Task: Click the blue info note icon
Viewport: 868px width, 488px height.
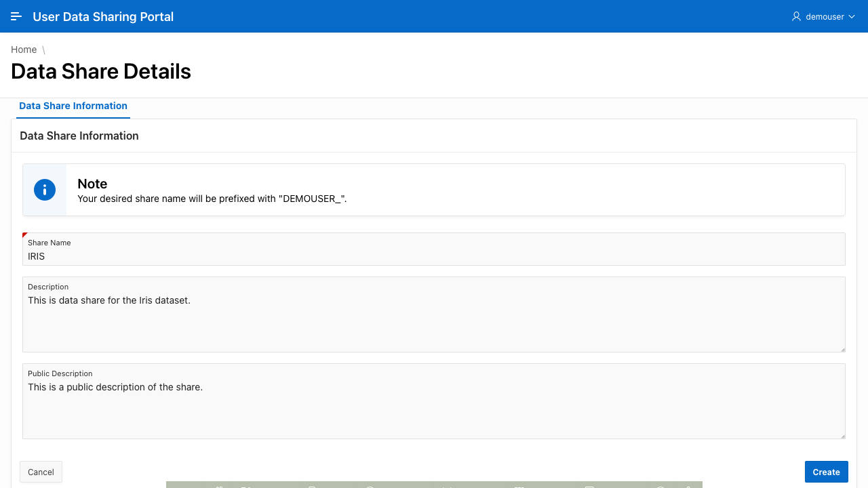Action: (x=45, y=190)
